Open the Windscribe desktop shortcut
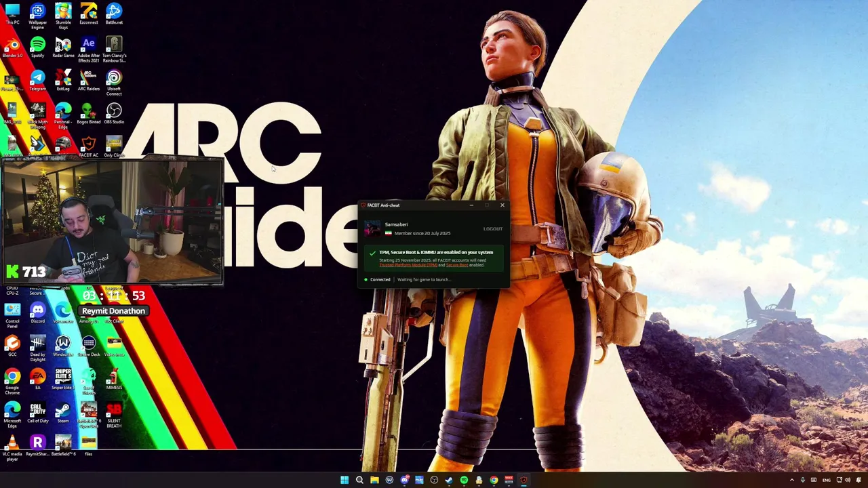 [63, 346]
